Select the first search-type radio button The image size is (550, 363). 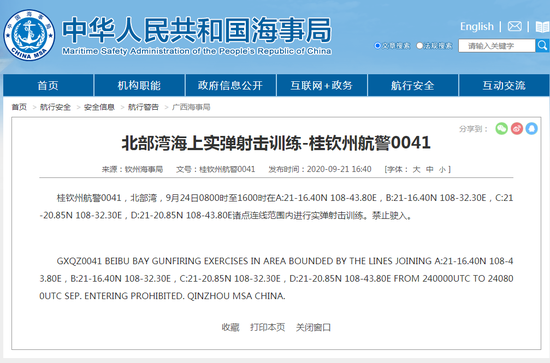point(378,46)
